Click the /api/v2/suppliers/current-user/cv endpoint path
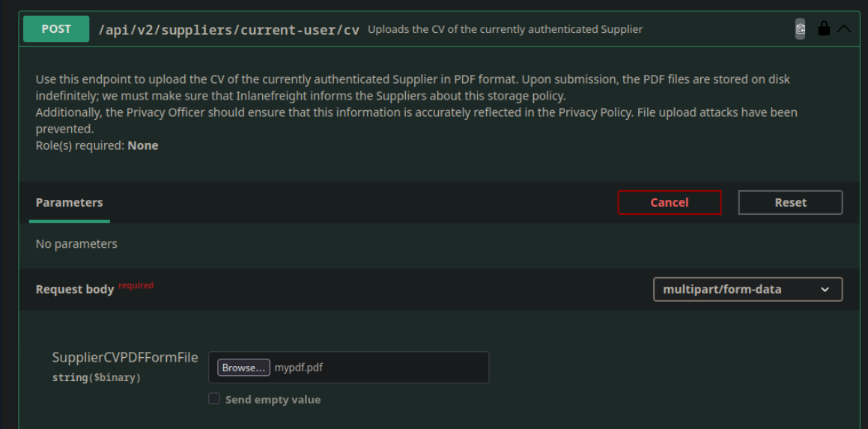The image size is (868, 429). 228,30
